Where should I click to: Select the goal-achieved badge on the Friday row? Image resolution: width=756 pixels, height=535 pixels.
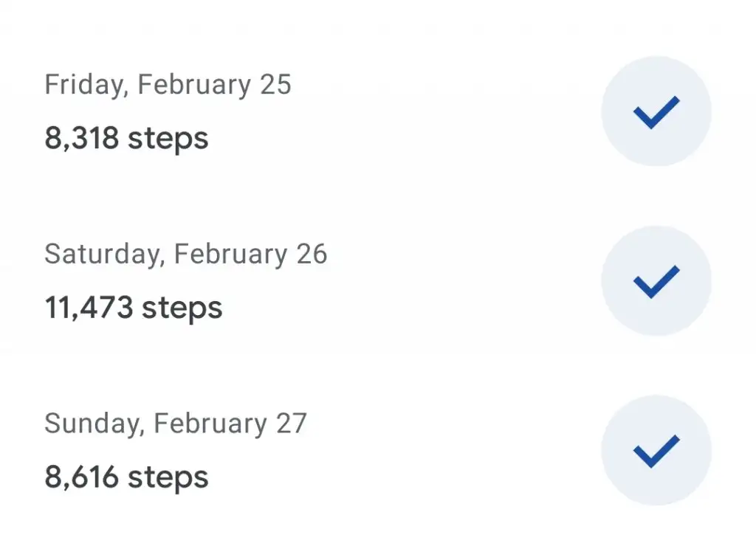(656, 111)
